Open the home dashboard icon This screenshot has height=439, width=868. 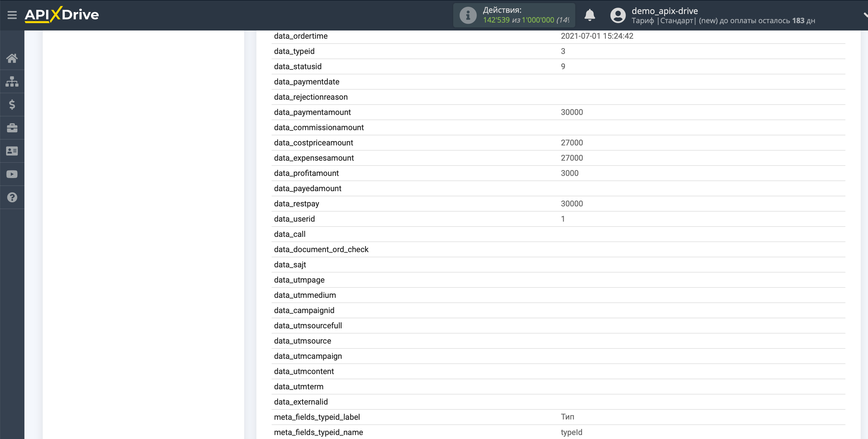[x=12, y=58]
